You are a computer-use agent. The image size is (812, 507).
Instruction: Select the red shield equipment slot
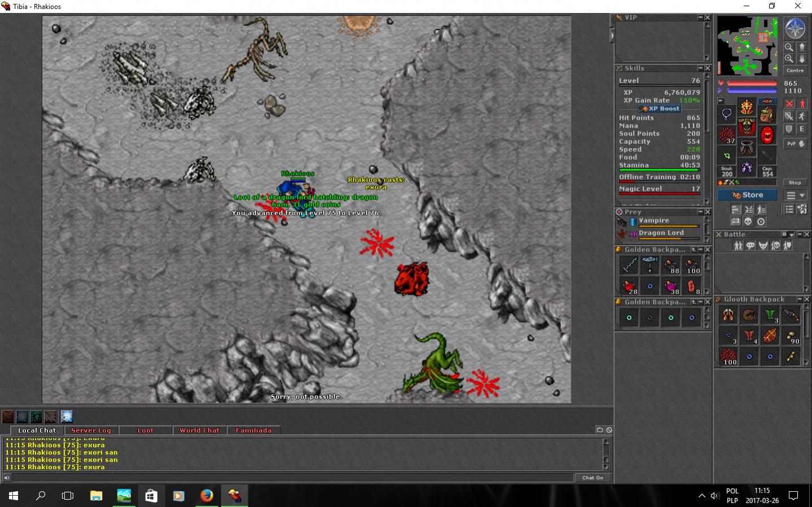point(767,135)
